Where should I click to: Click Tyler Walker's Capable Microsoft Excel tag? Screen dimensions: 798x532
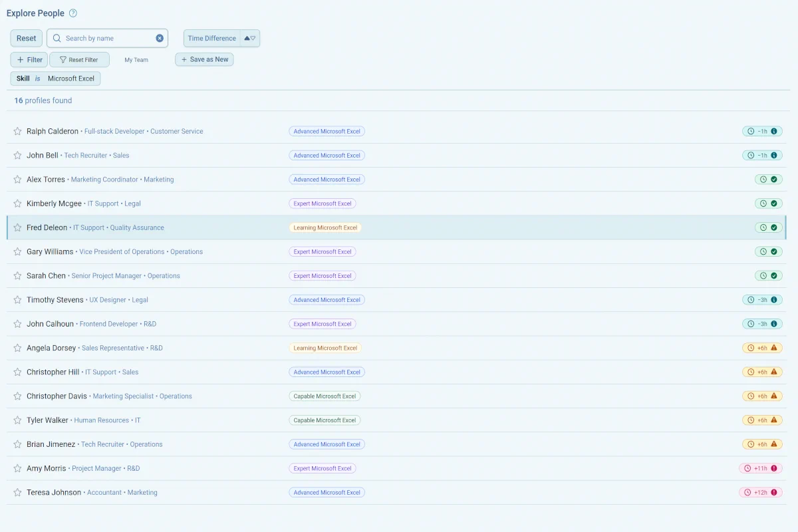pyautogui.click(x=325, y=420)
